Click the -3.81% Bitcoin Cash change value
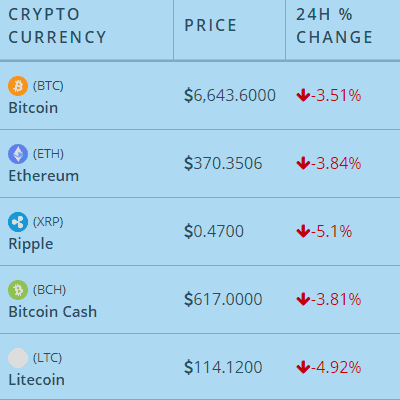 pyautogui.click(x=336, y=299)
